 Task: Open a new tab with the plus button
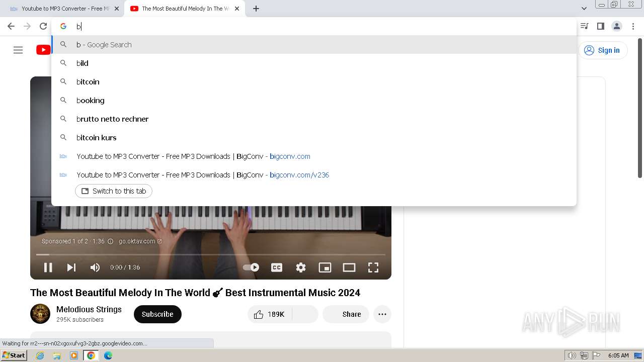pos(256,9)
